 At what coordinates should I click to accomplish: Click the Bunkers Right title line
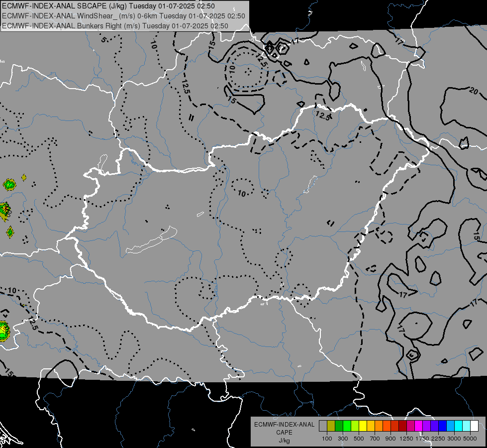[x=115, y=26]
